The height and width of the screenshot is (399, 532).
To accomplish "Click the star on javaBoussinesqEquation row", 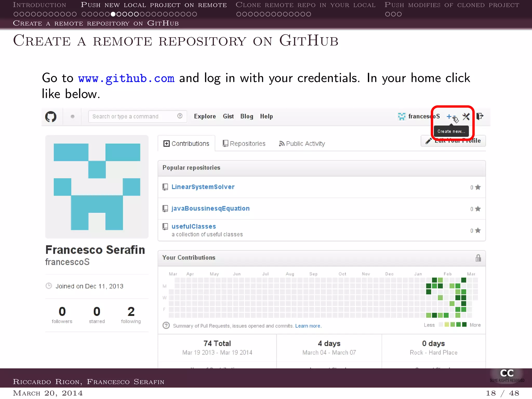I will tap(478, 209).
